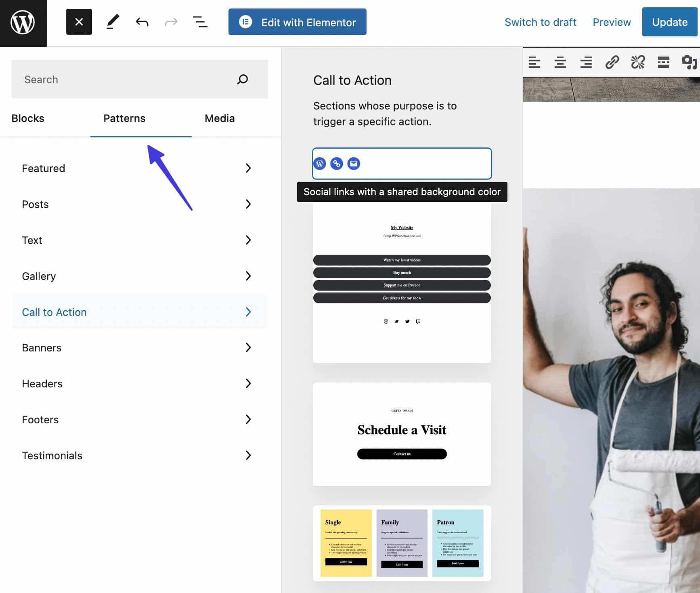Click the unlink icon in the toolbar
Screen dimensions: 700x593
pyautogui.click(x=637, y=63)
